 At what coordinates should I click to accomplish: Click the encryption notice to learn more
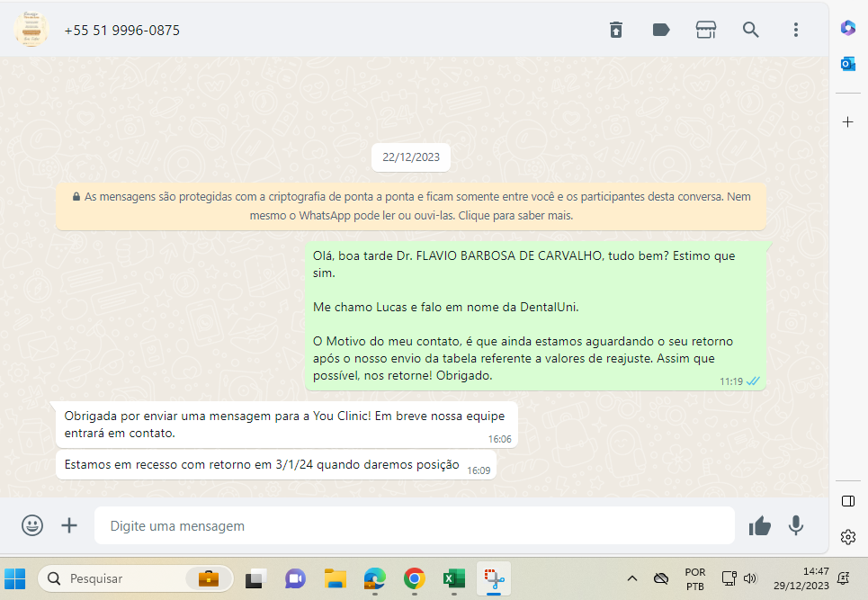click(x=411, y=206)
